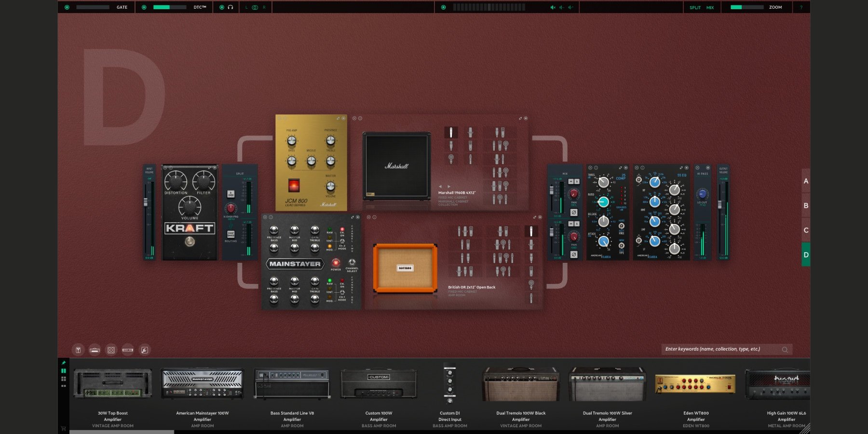This screenshot has height=434, width=868.
Task: Flip the Kraft pedal footswitch
Action: click(190, 242)
